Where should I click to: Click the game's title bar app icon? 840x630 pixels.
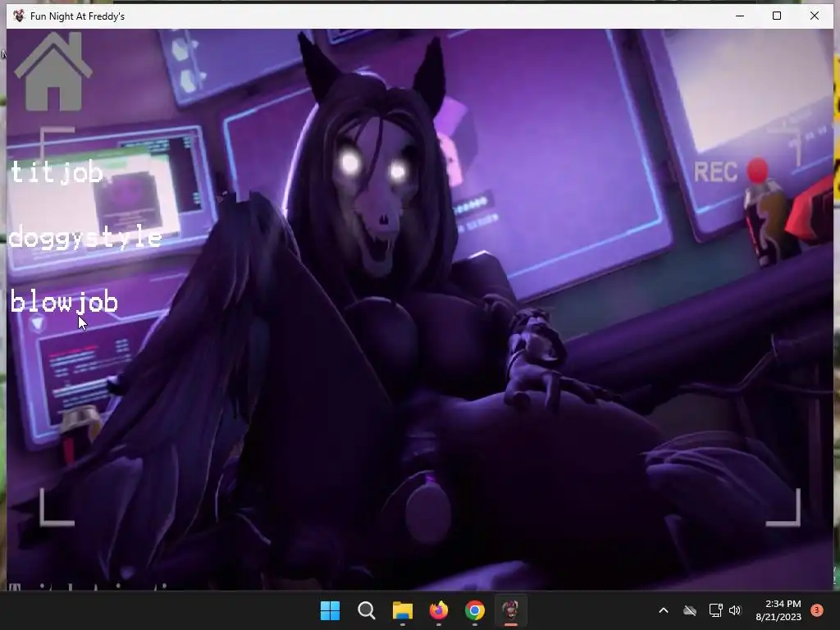click(19, 16)
